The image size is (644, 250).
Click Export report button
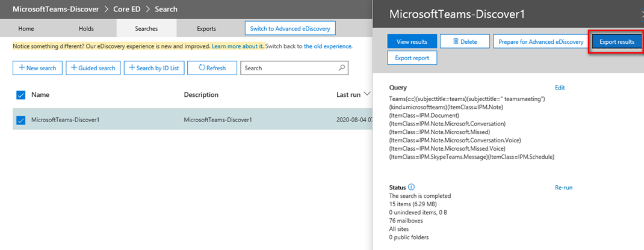(x=412, y=58)
